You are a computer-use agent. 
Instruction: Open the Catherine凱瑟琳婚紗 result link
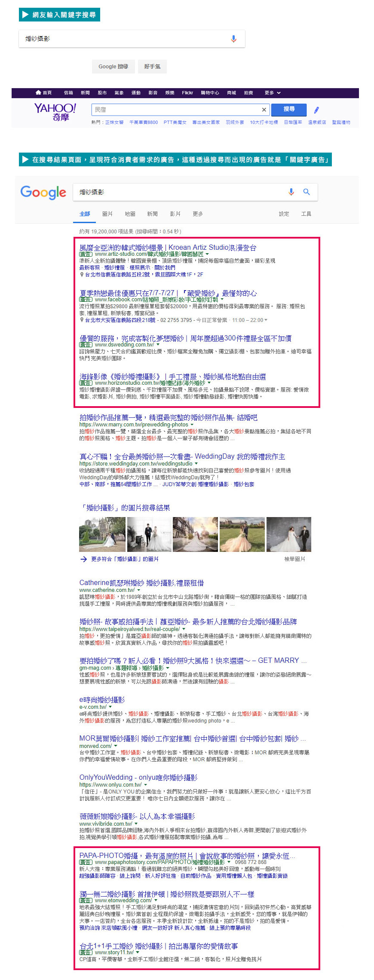[x=141, y=583]
